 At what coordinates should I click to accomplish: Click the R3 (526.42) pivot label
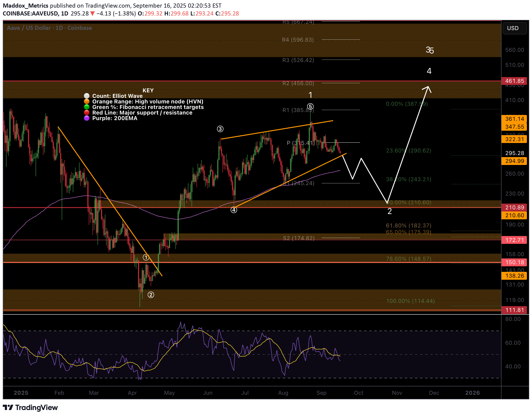pos(298,60)
